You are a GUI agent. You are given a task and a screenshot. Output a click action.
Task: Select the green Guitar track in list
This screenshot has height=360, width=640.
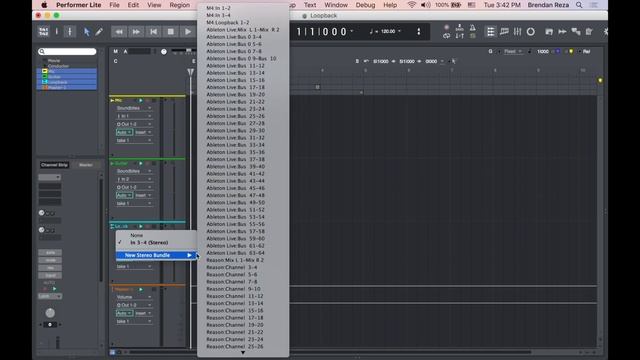coord(67,77)
